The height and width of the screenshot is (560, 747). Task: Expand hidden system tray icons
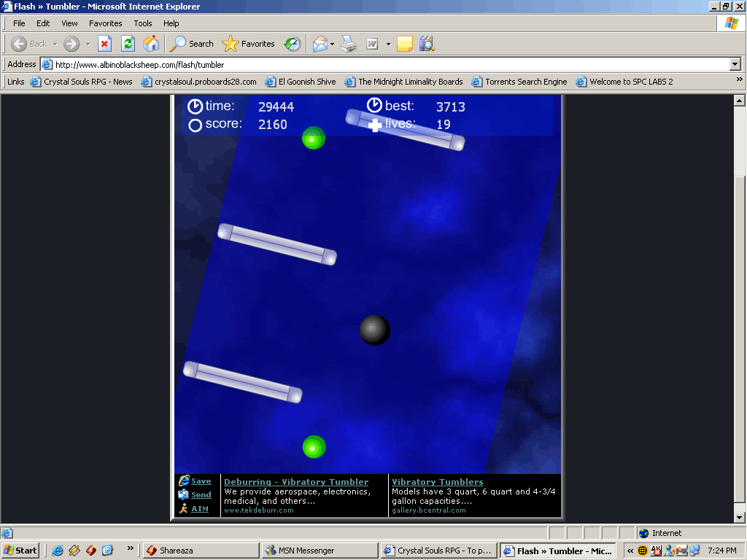pos(630,551)
